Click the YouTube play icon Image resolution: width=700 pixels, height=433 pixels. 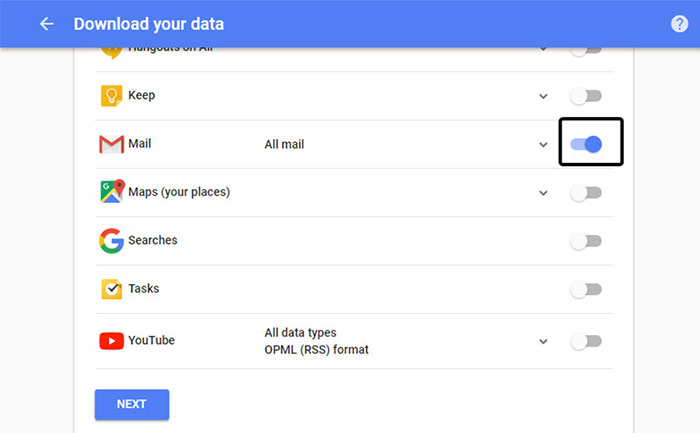pyautogui.click(x=111, y=341)
